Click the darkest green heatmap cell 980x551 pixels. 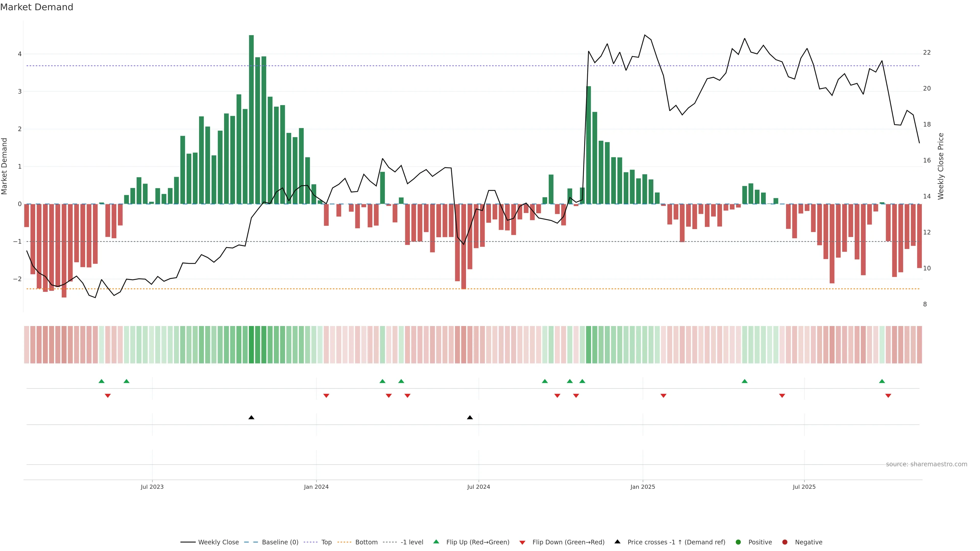coord(251,345)
